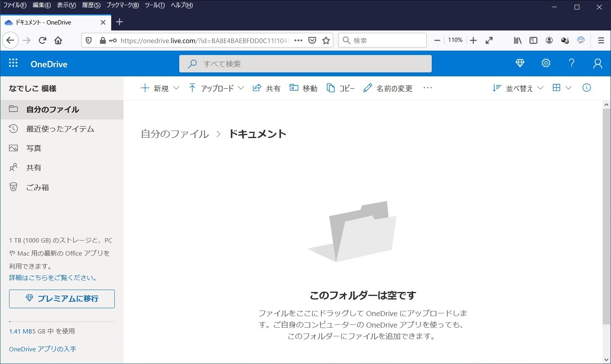Show the details info pane icon
This screenshot has height=364, width=611.
tap(586, 88)
